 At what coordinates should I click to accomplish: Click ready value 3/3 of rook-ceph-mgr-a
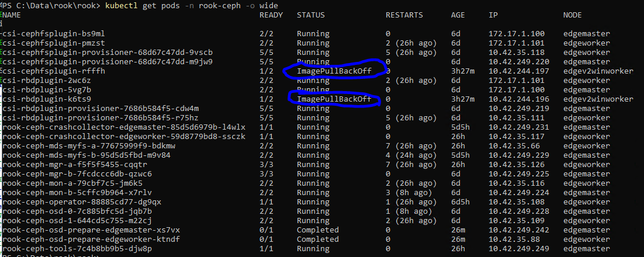point(266,165)
